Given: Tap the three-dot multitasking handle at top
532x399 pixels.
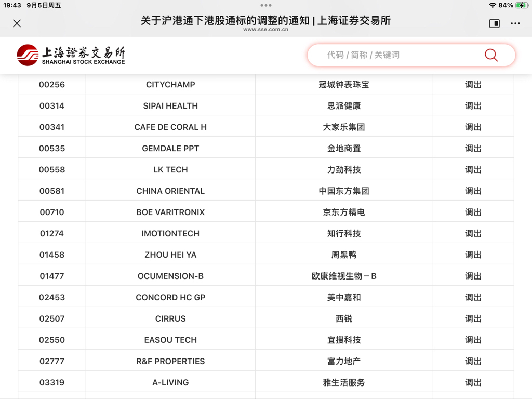Looking at the screenshot, I should coord(266,5).
